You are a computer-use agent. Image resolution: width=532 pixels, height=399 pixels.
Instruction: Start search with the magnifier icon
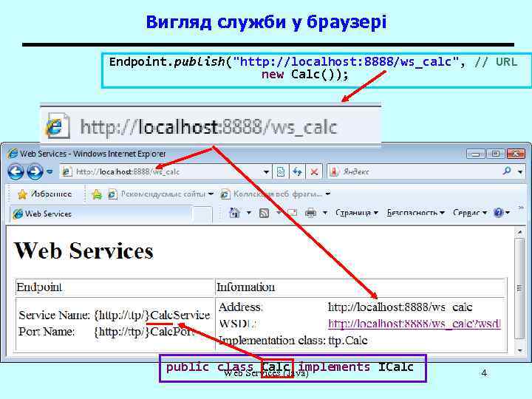[x=507, y=171]
